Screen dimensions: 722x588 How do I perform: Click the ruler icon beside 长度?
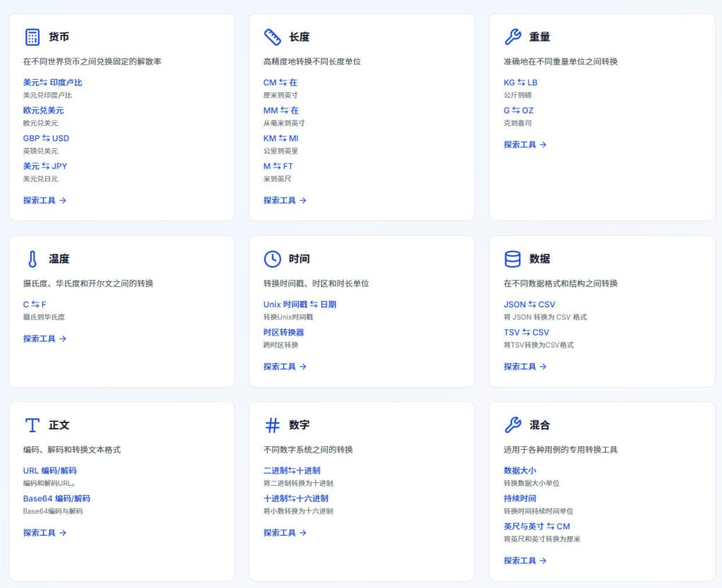pos(272,37)
